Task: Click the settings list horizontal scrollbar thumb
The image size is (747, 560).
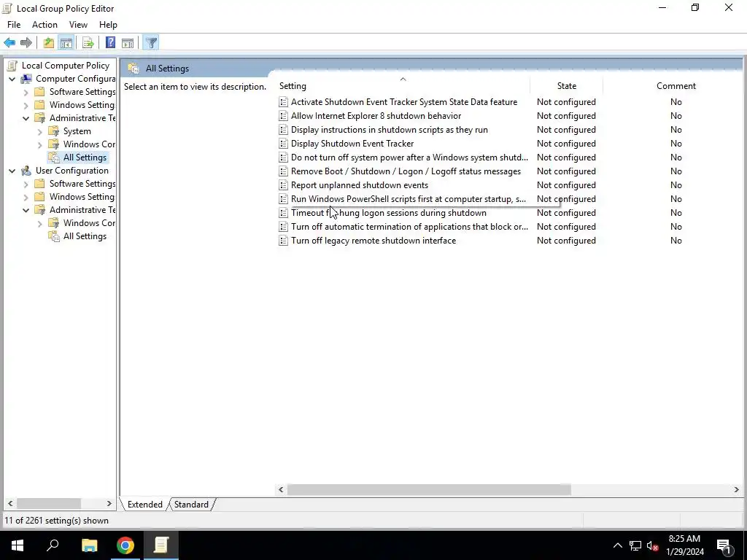Action: 429,489
